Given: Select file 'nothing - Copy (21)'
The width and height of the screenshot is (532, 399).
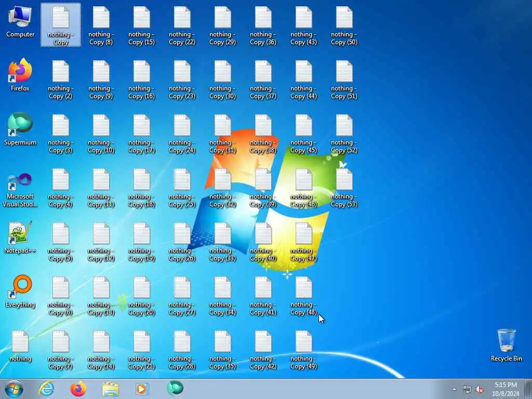Looking at the screenshot, I should [x=141, y=350].
